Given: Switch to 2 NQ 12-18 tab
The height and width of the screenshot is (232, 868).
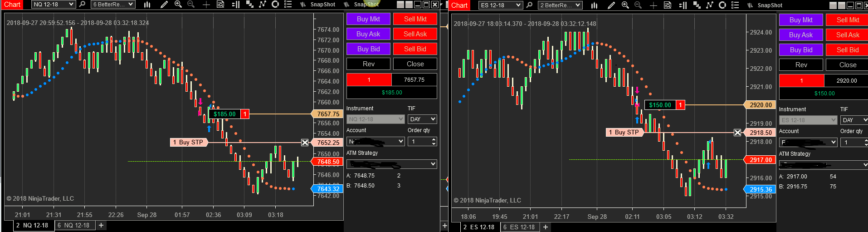Looking at the screenshot, I should tap(32, 225).
